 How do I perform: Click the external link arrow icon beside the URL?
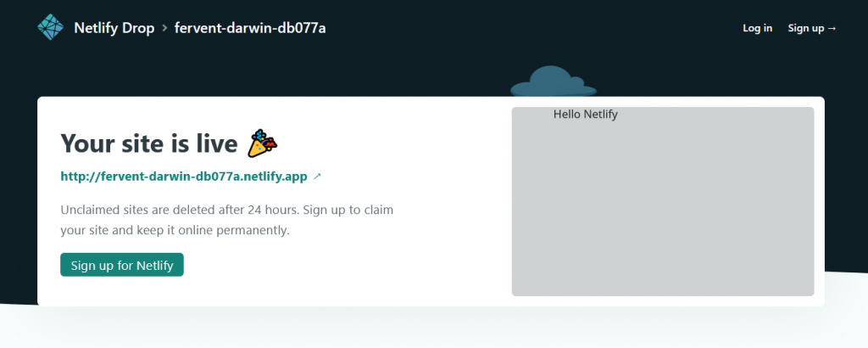click(317, 177)
